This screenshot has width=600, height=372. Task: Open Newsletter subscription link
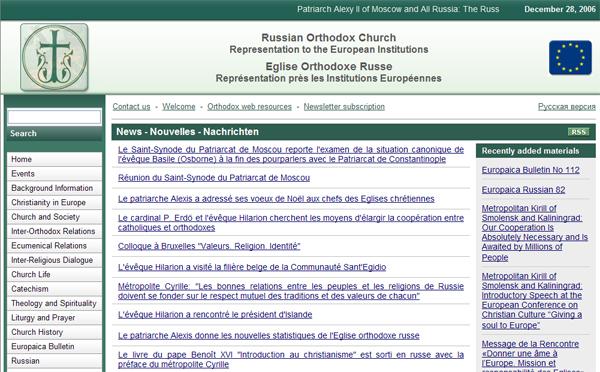pyautogui.click(x=344, y=107)
